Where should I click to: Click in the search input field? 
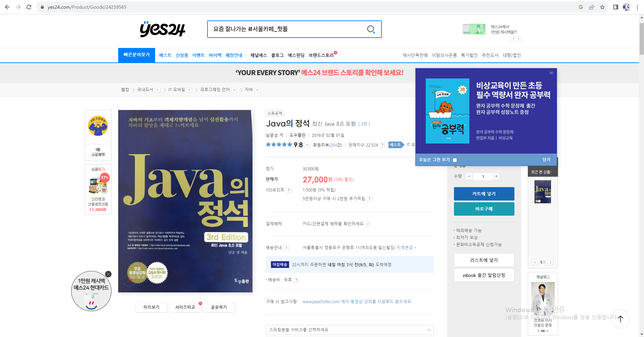pos(287,29)
